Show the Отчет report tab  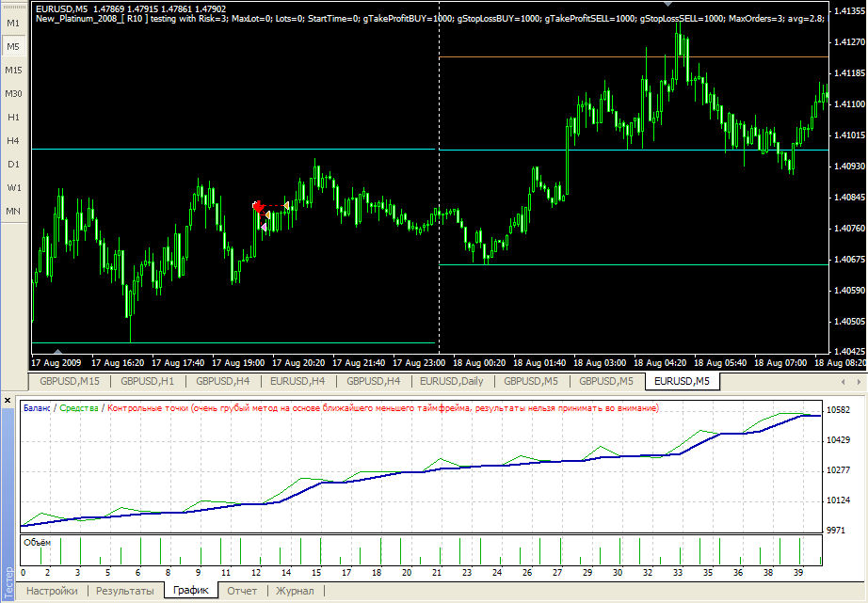pyautogui.click(x=242, y=591)
